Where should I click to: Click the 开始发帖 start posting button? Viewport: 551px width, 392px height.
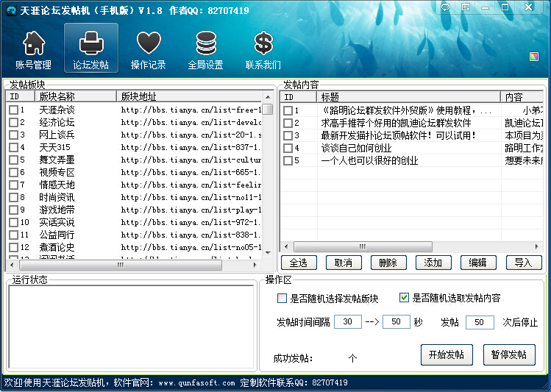click(446, 354)
